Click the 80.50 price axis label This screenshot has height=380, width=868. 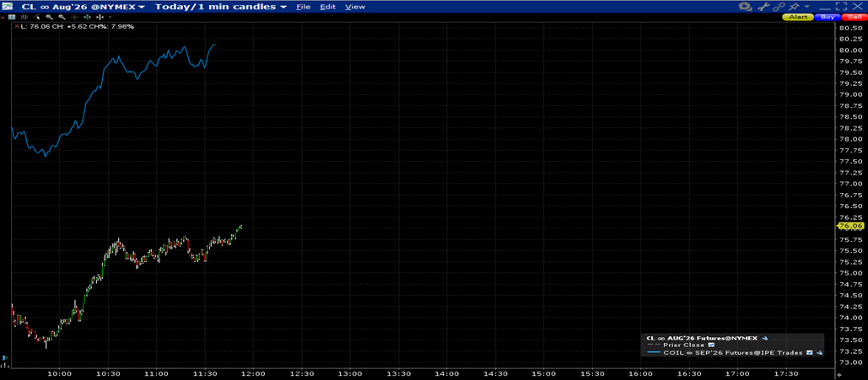pyautogui.click(x=850, y=28)
